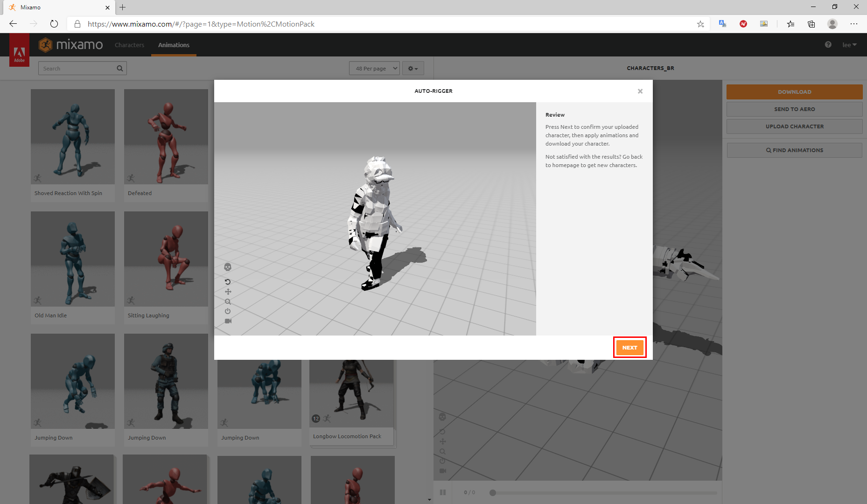867x504 pixels.
Task: Open the Characters tab
Action: 129,45
